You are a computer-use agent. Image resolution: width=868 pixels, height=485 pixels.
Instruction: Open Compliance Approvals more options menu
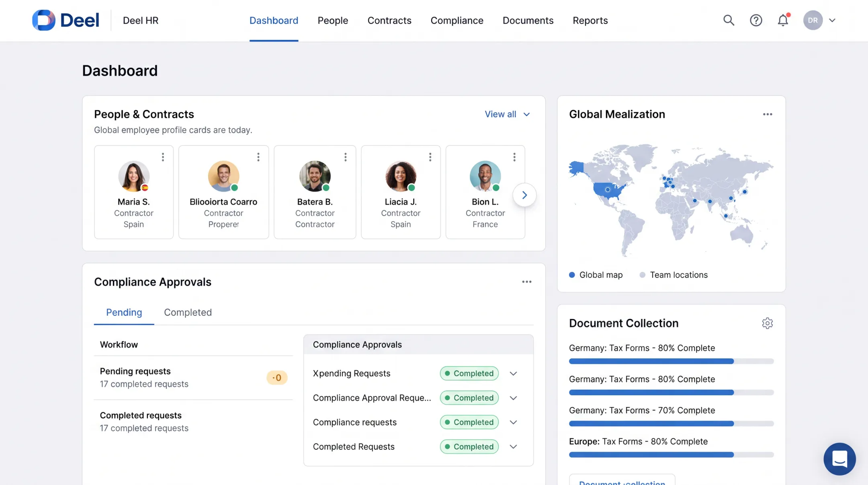(527, 282)
